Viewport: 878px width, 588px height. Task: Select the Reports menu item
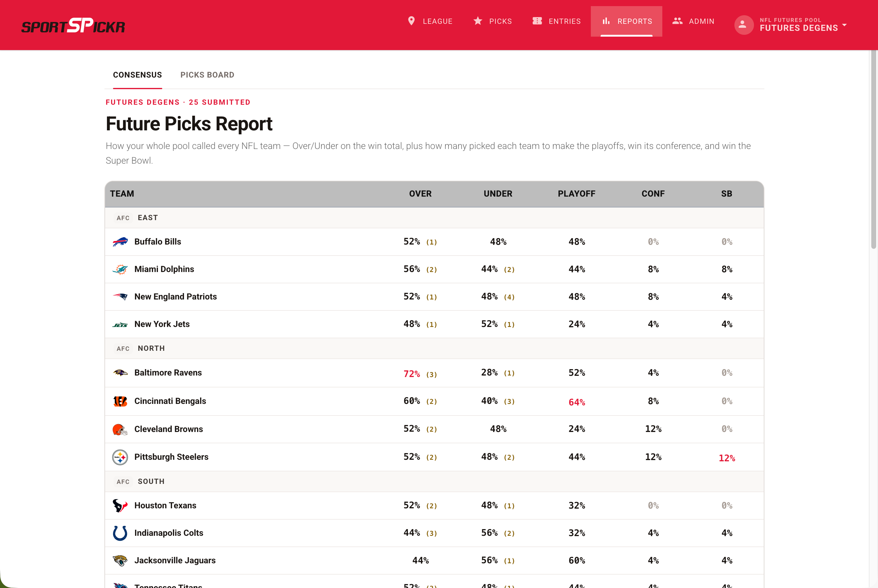click(627, 21)
